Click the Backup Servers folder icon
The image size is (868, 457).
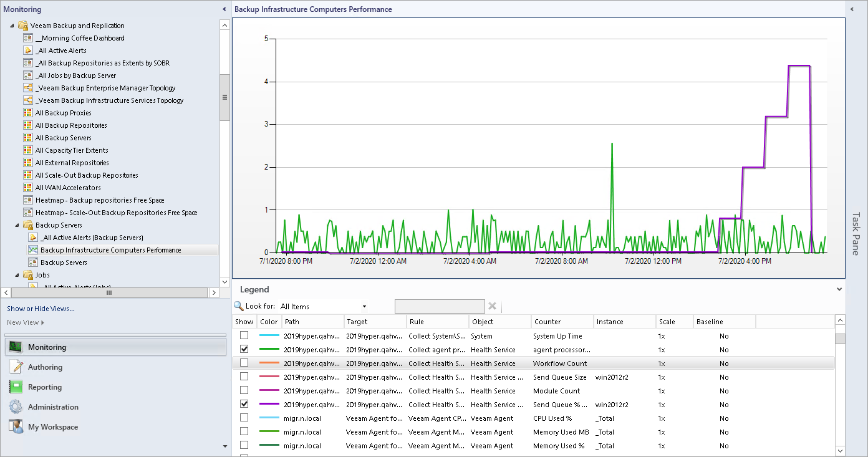tap(28, 225)
